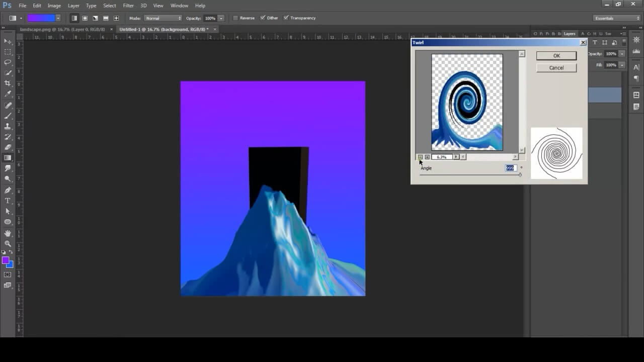The height and width of the screenshot is (362, 644).
Task: Click the zoom-in plus in Twirl preview
Action: 427,157
